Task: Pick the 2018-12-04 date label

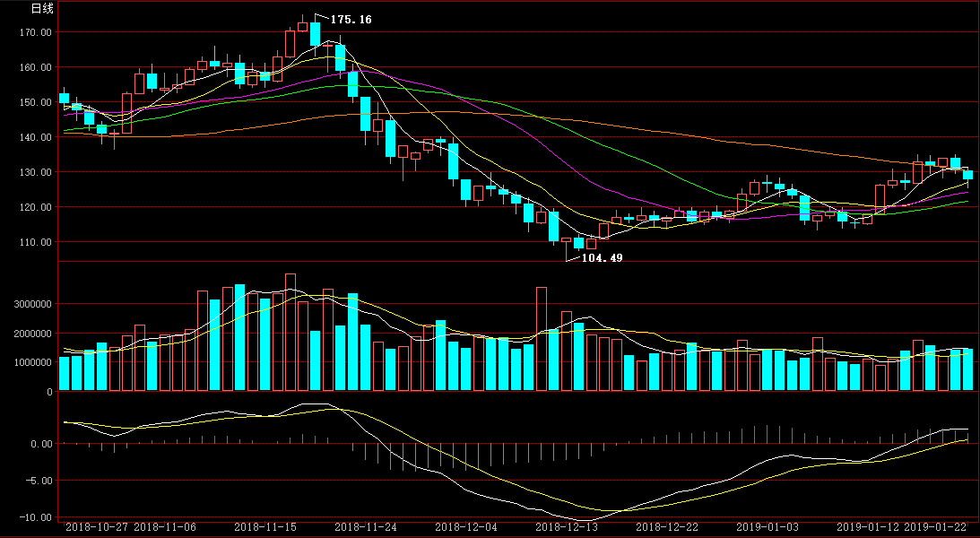Action: click(466, 526)
